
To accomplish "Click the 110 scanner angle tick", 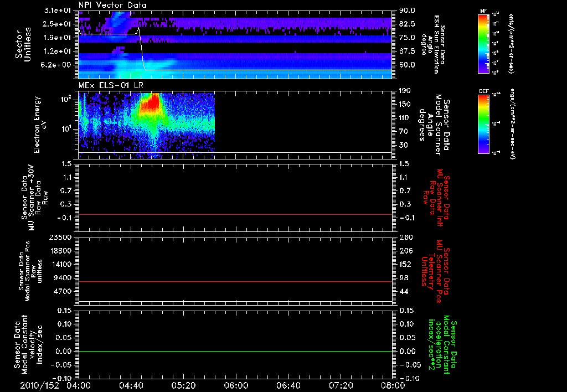I will point(405,118).
